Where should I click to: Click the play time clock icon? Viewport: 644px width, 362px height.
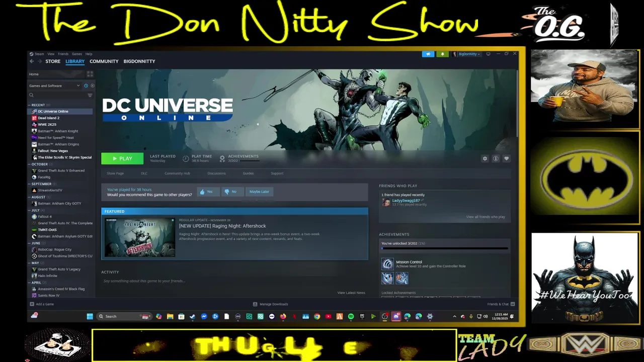pyautogui.click(x=186, y=158)
